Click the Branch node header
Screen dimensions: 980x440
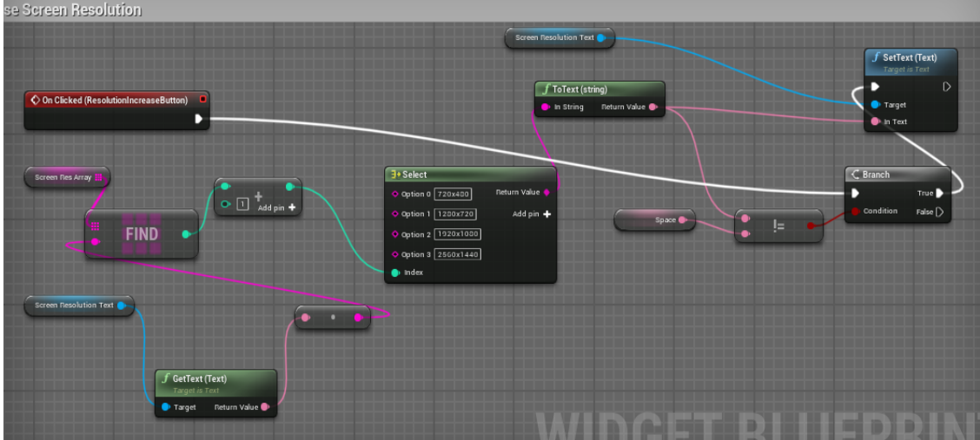(x=897, y=174)
